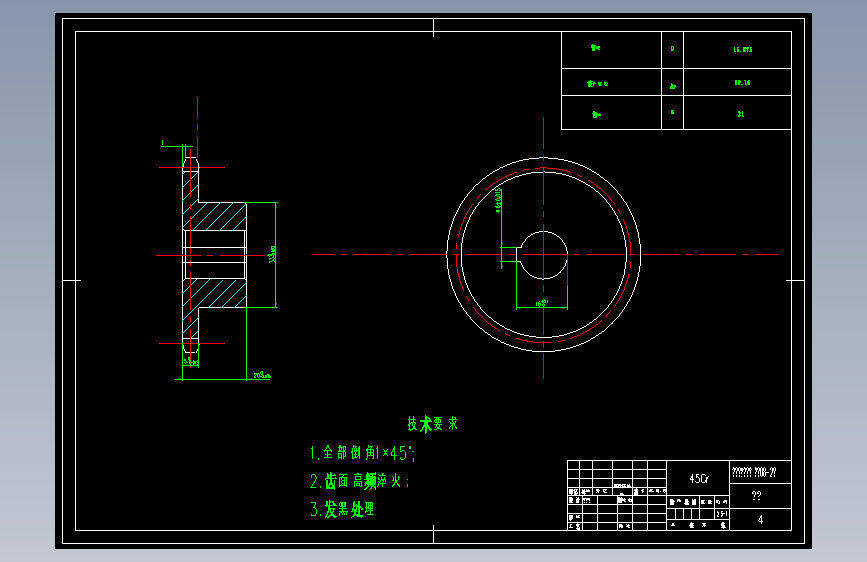Image resolution: width=867 pixels, height=562 pixels.
Task: Select note line 2.齿面高频淬火
Action: (x=359, y=481)
